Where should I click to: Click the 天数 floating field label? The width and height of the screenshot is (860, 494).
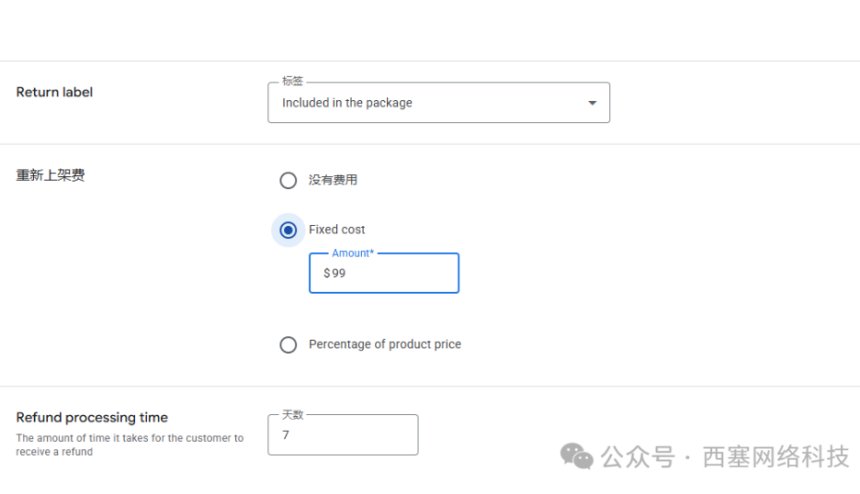tap(292, 414)
